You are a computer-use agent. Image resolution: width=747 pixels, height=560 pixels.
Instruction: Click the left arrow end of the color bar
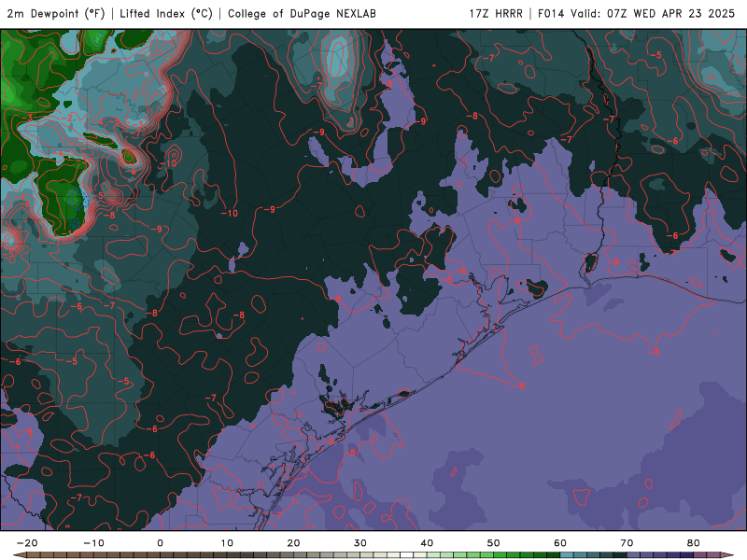click(x=19, y=555)
